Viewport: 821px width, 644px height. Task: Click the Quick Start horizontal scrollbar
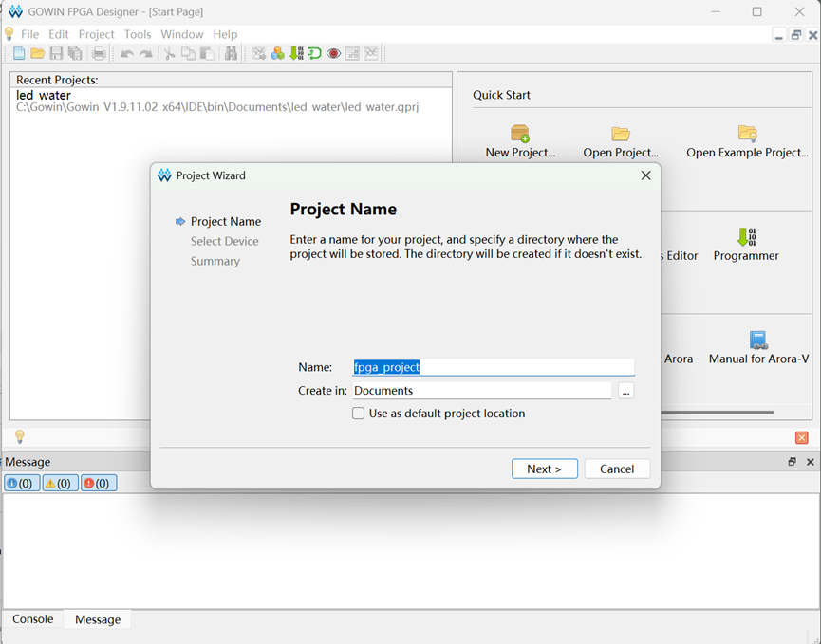click(718, 413)
